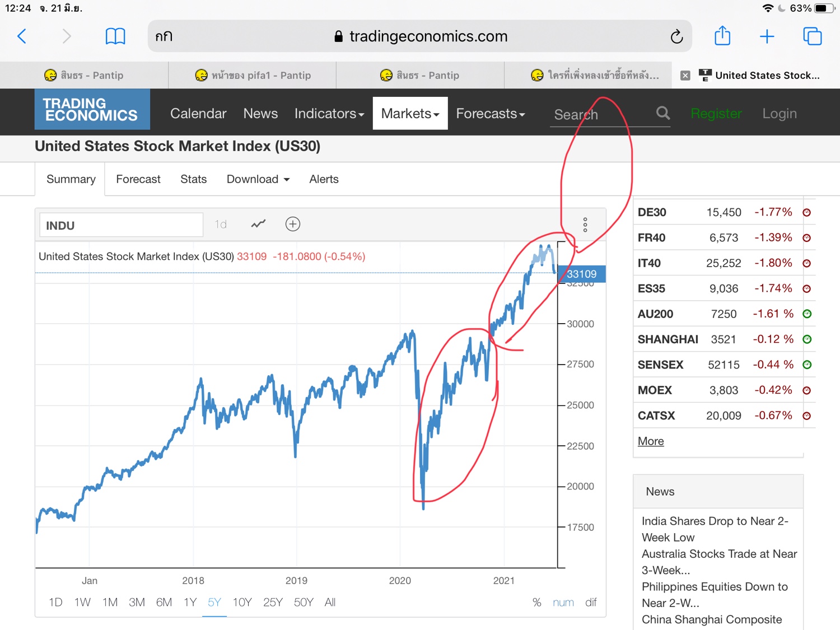The image size is (840, 630).
Task: Open the Safari bookmarks book icon
Action: (x=115, y=36)
